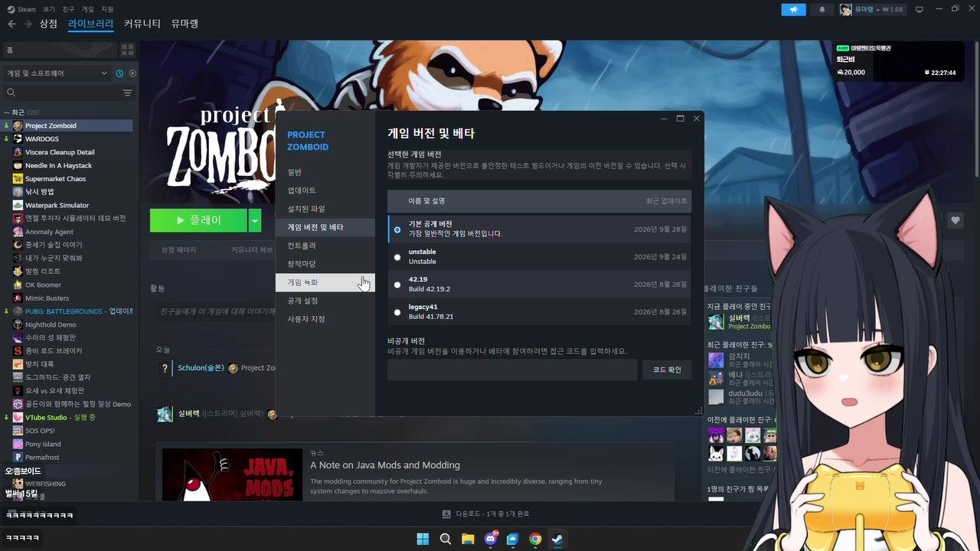Filter by ready-to-play games icon

[132, 73]
